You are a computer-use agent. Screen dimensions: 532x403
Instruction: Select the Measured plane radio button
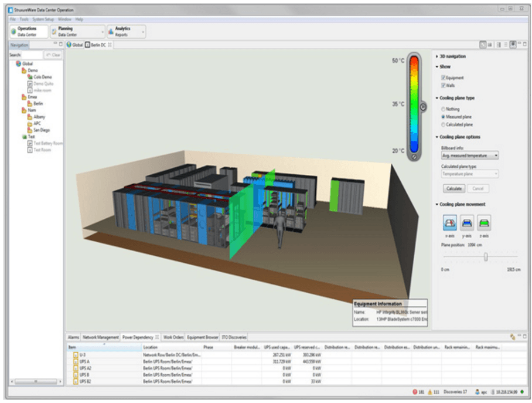pos(443,117)
